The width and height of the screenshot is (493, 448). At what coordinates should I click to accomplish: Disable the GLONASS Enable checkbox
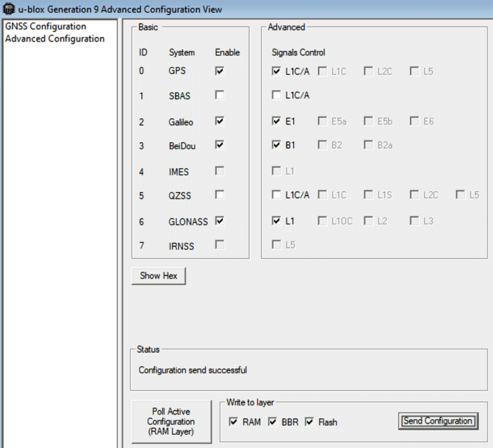(x=220, y=221)
